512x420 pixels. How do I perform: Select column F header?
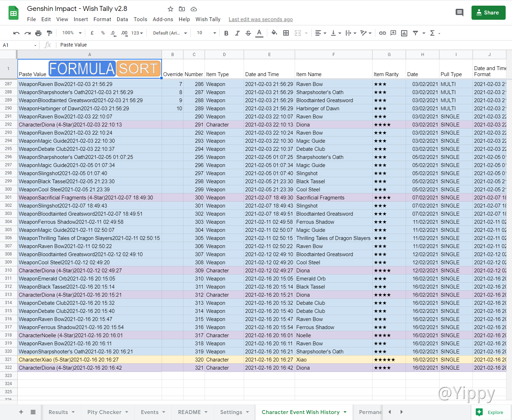click(333, 54)
